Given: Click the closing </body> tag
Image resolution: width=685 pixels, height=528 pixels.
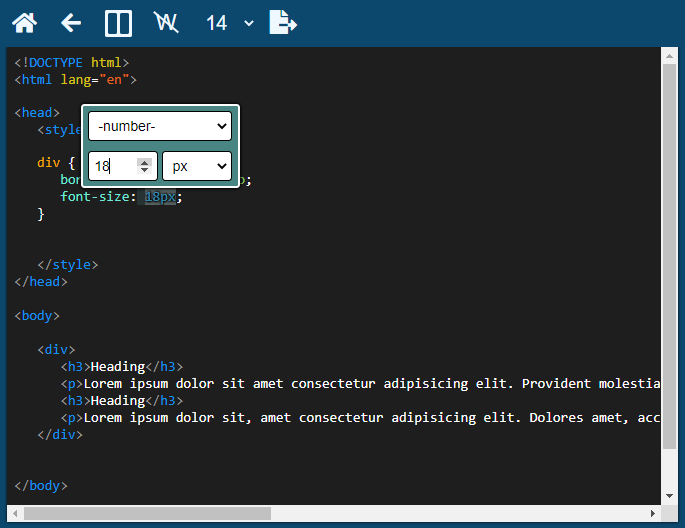Looking at the screenshot, I should (x=41, y=486).
